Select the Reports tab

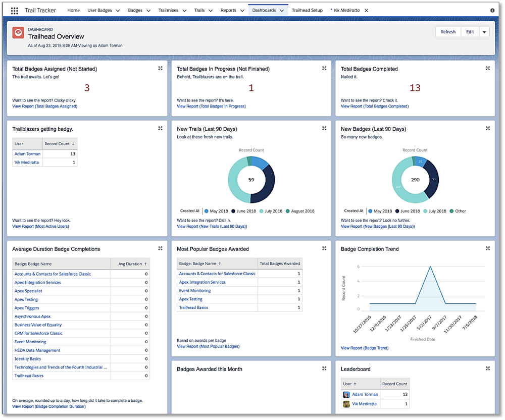pyautogui.click(x=228, y=10)
